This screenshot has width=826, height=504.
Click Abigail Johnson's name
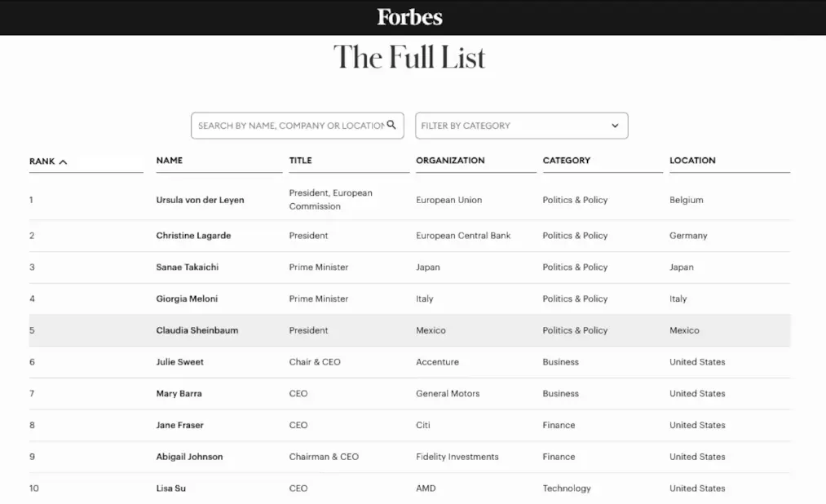click(x=189, y=457)
